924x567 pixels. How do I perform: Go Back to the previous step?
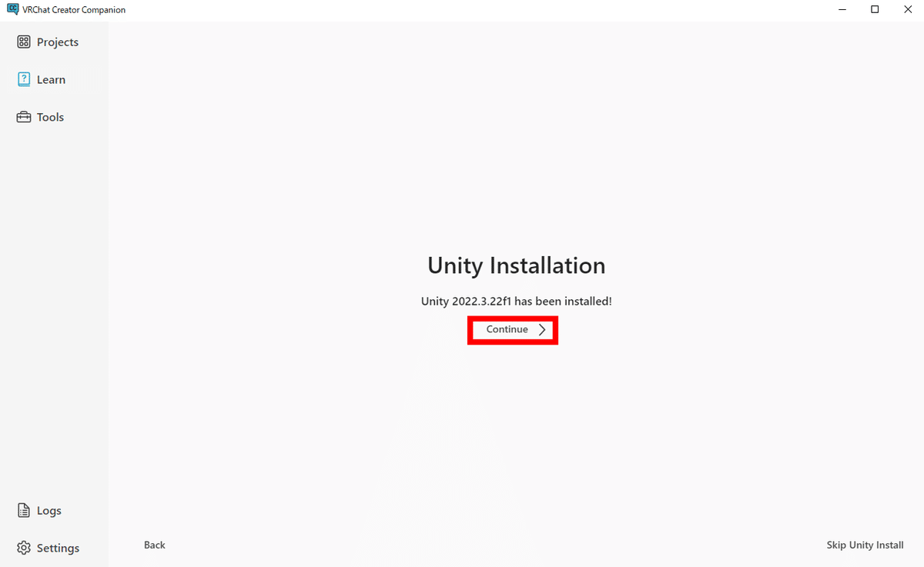(x=155, y=545)
